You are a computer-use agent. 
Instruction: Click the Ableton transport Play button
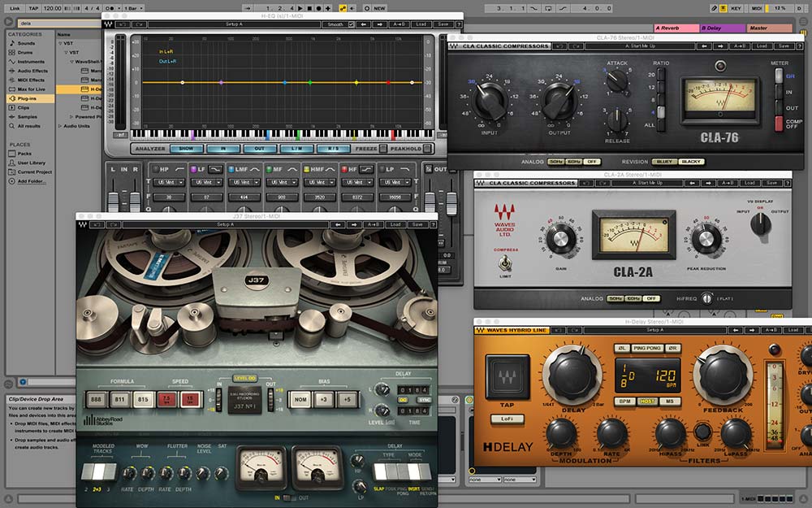click(x=300, y=8)
